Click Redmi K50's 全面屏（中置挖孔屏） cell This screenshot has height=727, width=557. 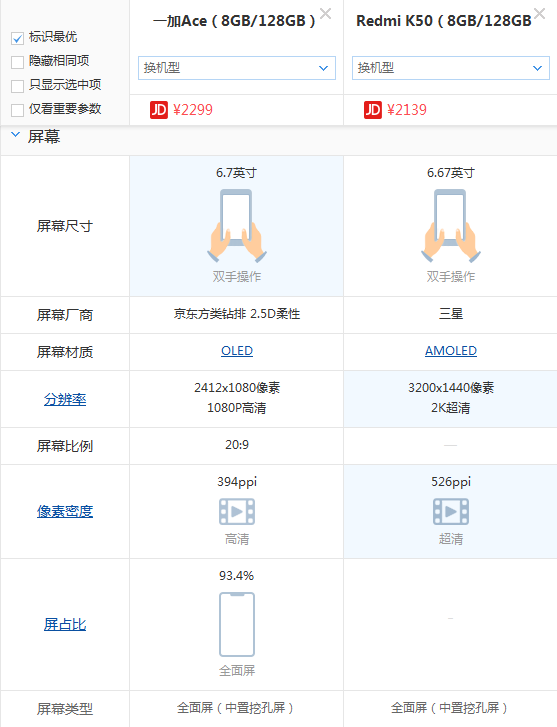click(451, 708)
